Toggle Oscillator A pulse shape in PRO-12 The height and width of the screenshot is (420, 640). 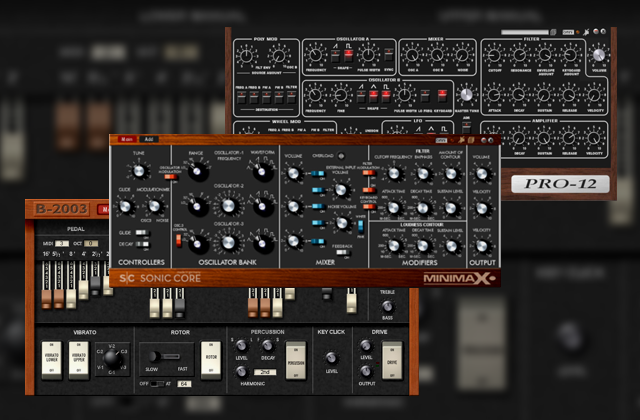(348, 56)
